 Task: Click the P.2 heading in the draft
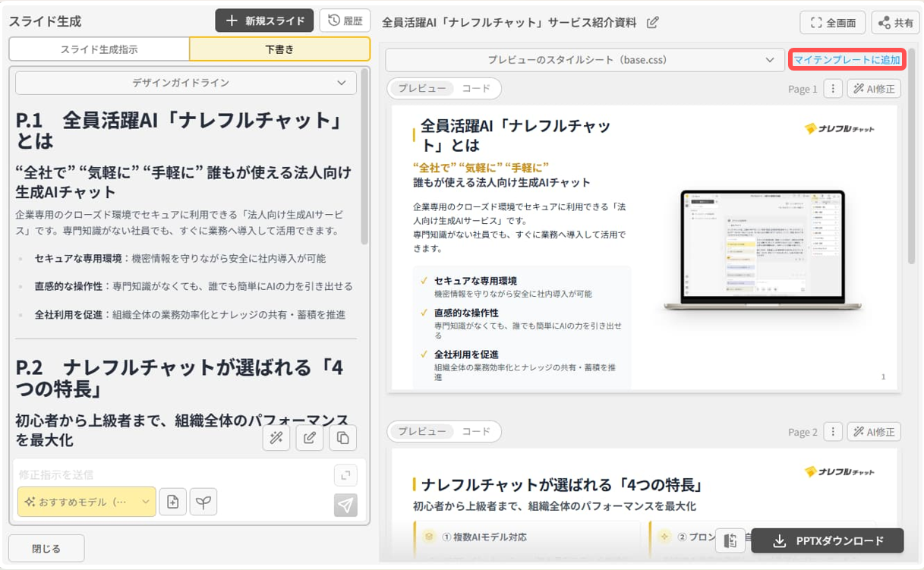click(180, 378)
